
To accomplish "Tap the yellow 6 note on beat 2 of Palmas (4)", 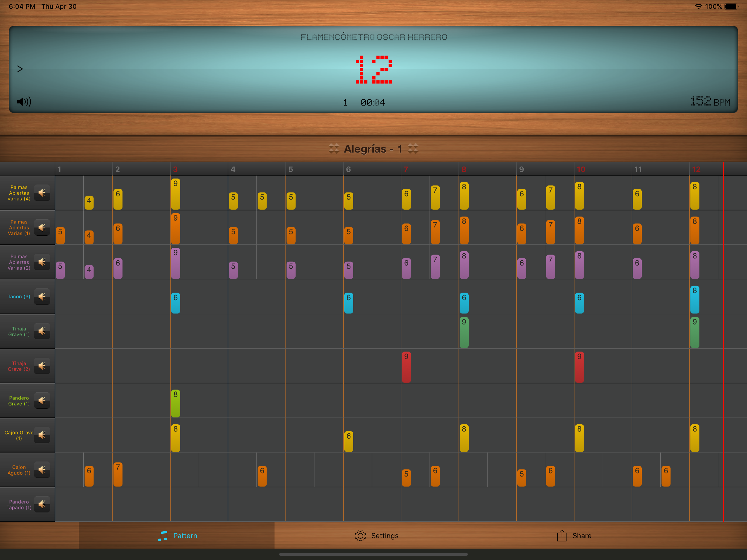I will tap(118, 199).
